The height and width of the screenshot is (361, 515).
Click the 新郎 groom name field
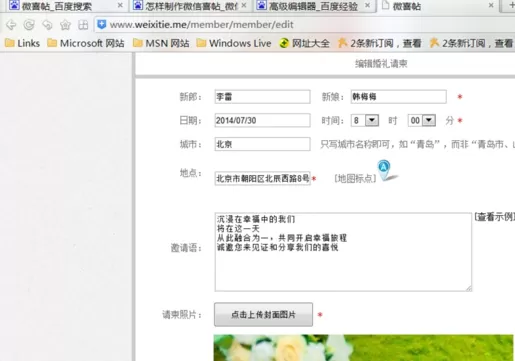pyautogui.click(x=263, y=97)
